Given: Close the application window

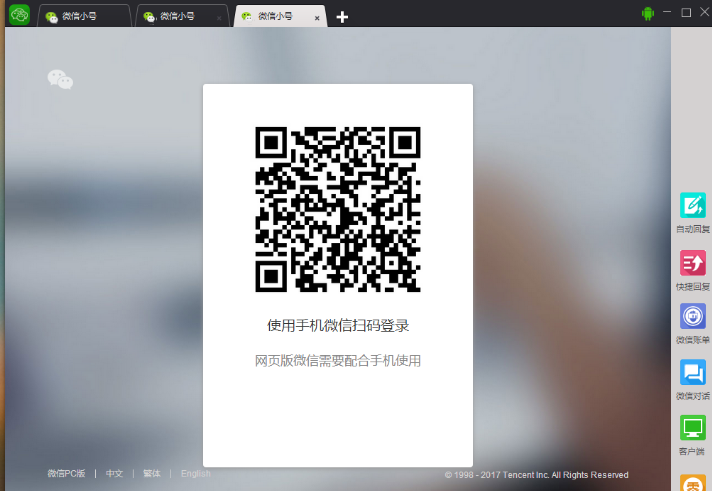Looking at the screenshot, I should 705,12.
